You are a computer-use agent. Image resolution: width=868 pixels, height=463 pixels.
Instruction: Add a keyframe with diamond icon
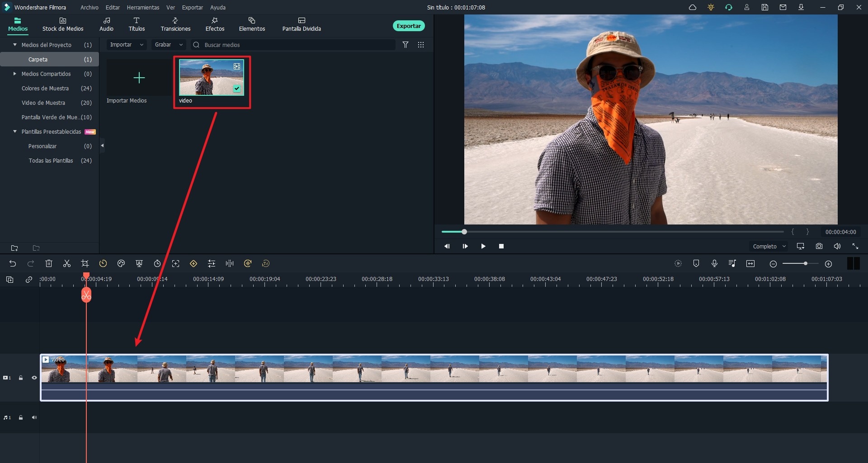tap(193, 263)
